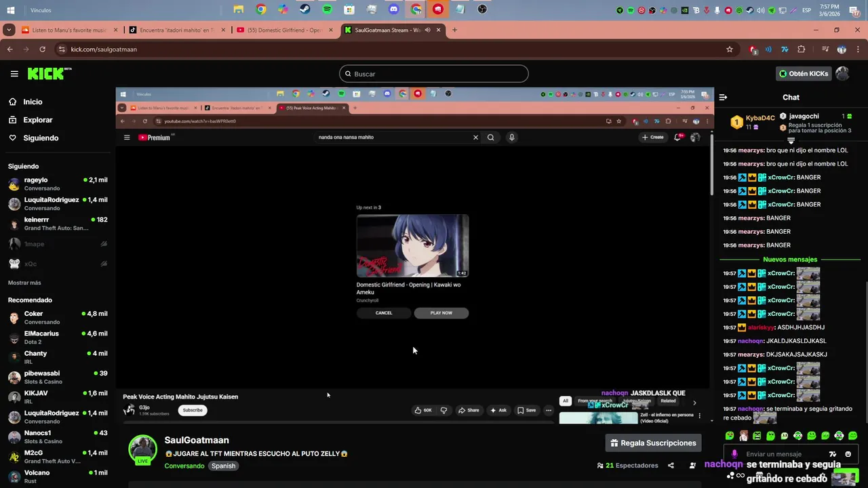Image resolution: width=868 pixels, height=488 pixels.
Task: Click the like button showing 60K
Action: click(423, 410)
